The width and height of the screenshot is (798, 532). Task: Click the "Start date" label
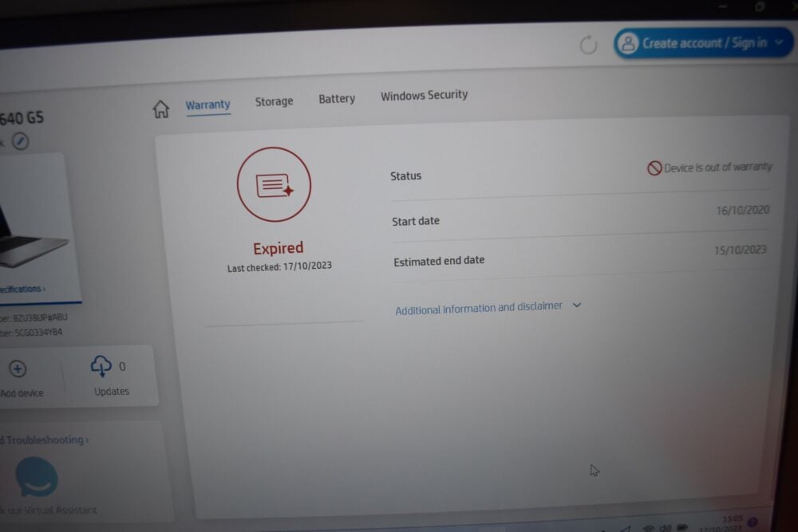pos(415,221)
